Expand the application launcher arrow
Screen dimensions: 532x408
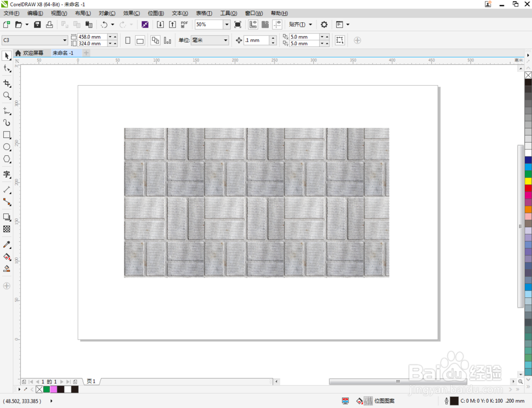tap(348, 24)
